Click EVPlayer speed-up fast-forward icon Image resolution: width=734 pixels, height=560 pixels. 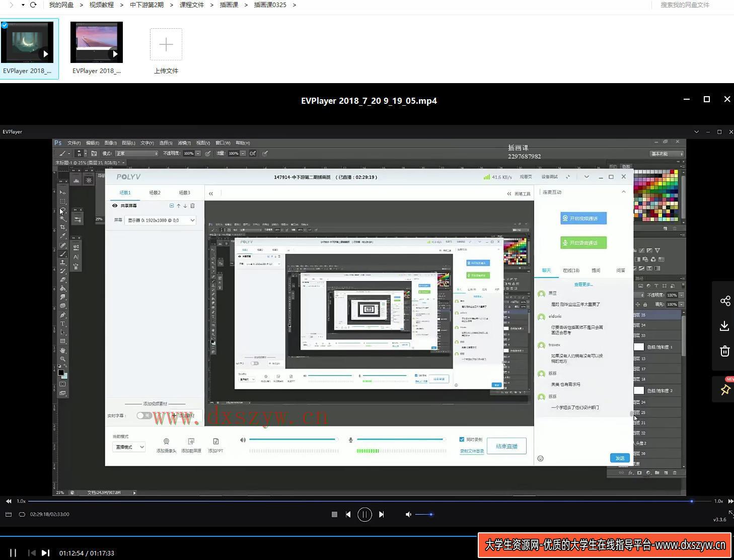point(730,501)
